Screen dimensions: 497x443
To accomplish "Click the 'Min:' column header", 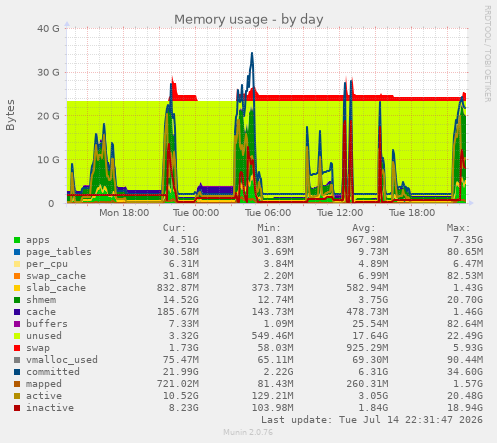I will pyautogui.click(x=269, y=228).
